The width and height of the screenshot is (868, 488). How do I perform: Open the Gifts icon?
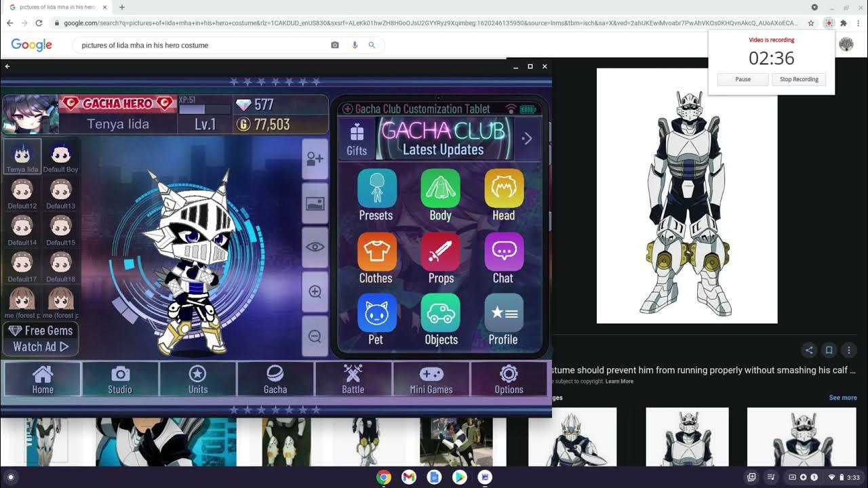pyautogui.click(x=357, y=139)
